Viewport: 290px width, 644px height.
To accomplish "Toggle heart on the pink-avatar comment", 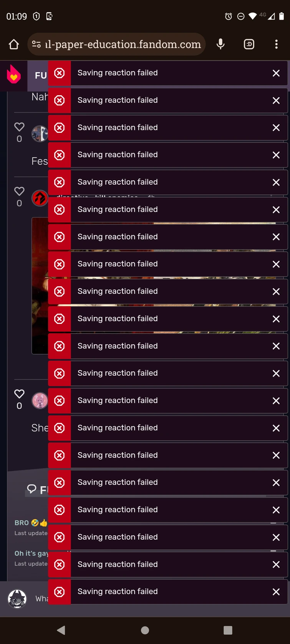I will (19, 394).
